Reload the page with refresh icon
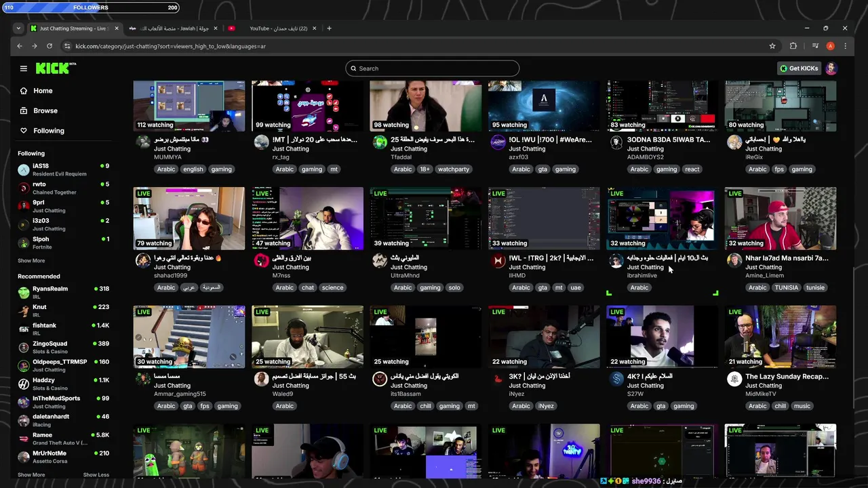Screen dimensions: 868x488 (50, 46)
